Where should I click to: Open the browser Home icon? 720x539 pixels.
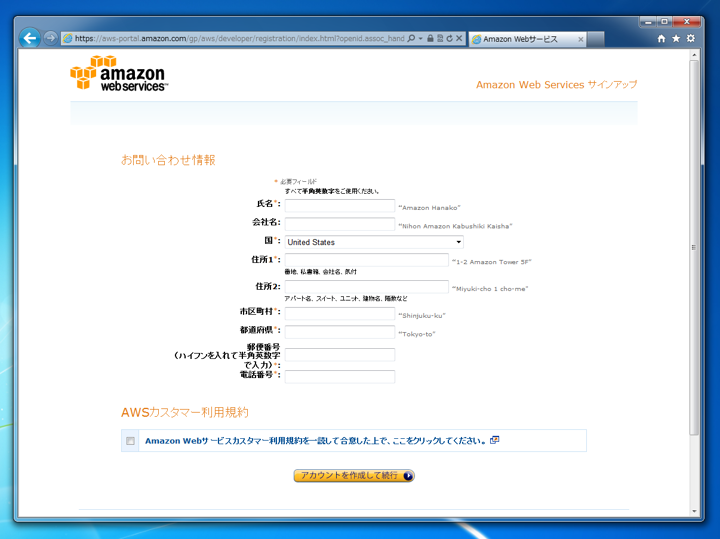pyautogui.click(x=661, y=39)
